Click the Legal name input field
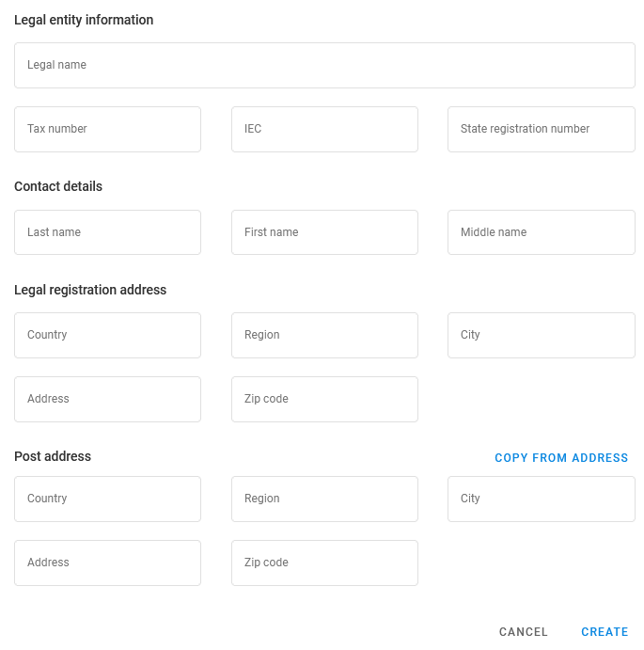 click(x=324, y=66)
